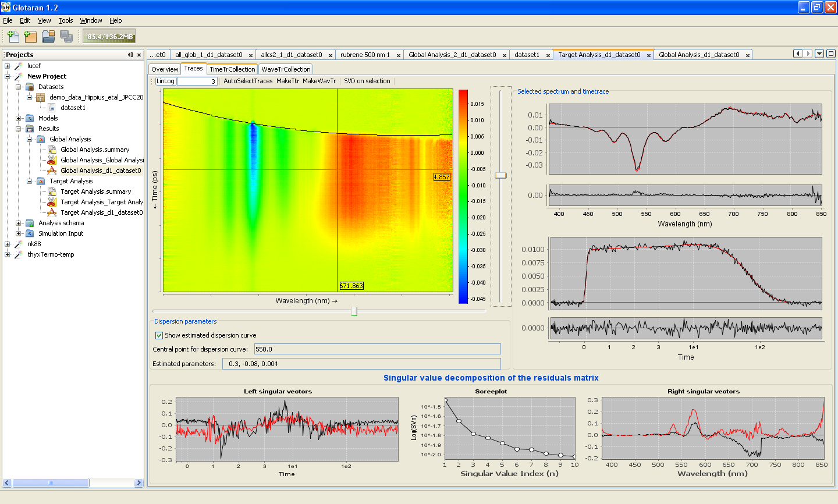Collapse the Target Analysis results node
Screen dimensions: 838x504
30,181
